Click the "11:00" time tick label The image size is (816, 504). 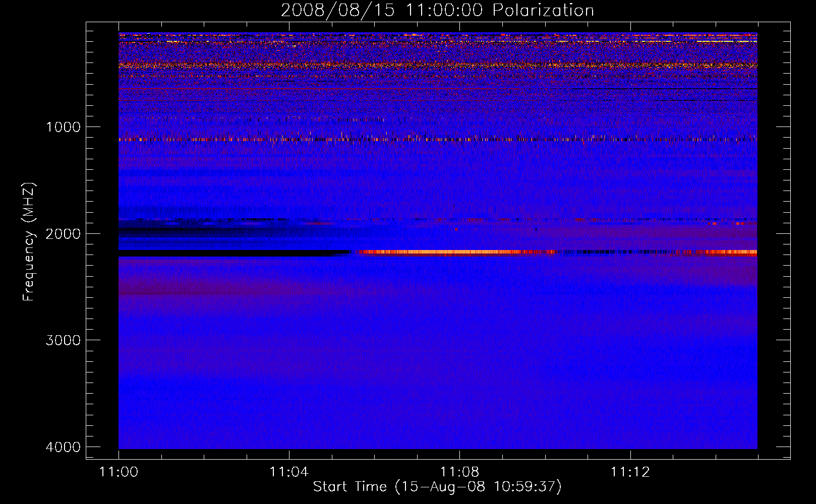click(x=119, y=472)
